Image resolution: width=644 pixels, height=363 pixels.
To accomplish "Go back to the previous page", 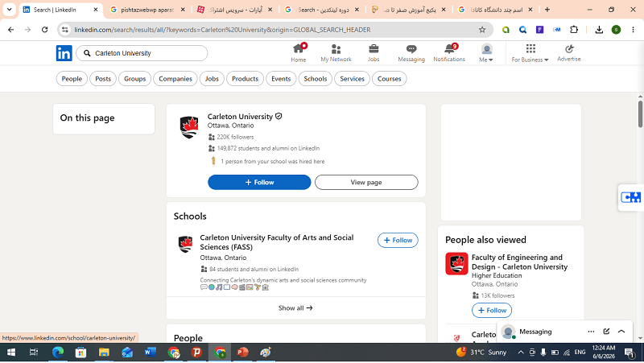I will point(11,30).
